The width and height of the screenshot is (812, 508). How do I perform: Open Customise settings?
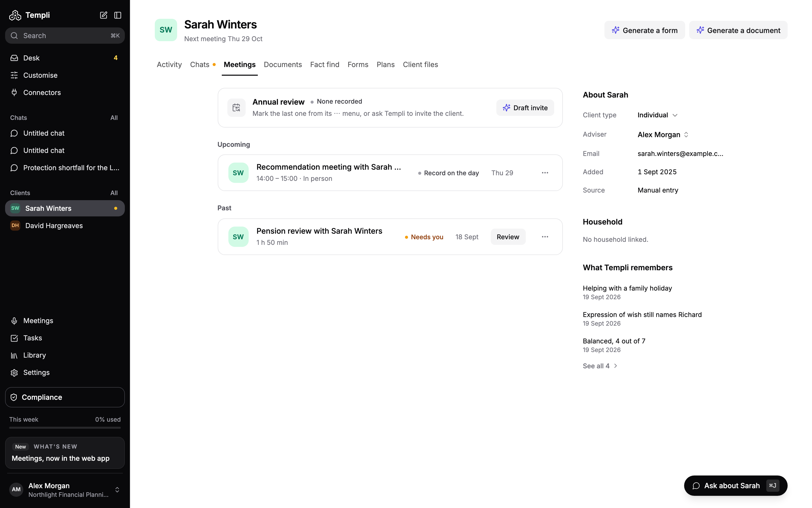click(65, 75)
